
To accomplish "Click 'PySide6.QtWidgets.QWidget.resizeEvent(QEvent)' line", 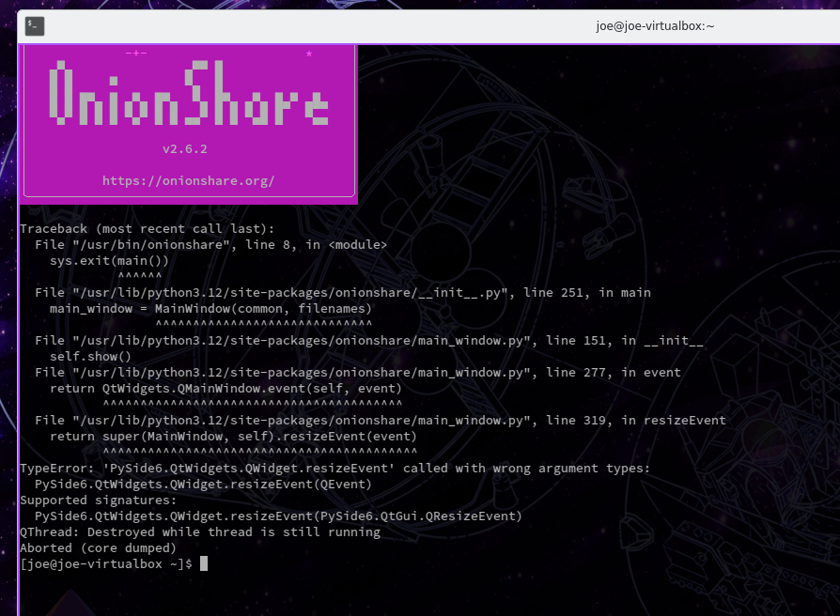I will [203, 485].
